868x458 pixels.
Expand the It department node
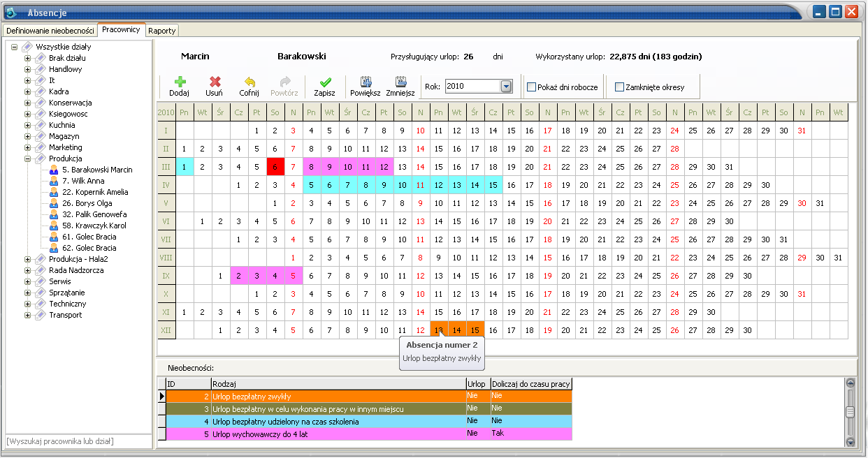(x=28, y=80)
